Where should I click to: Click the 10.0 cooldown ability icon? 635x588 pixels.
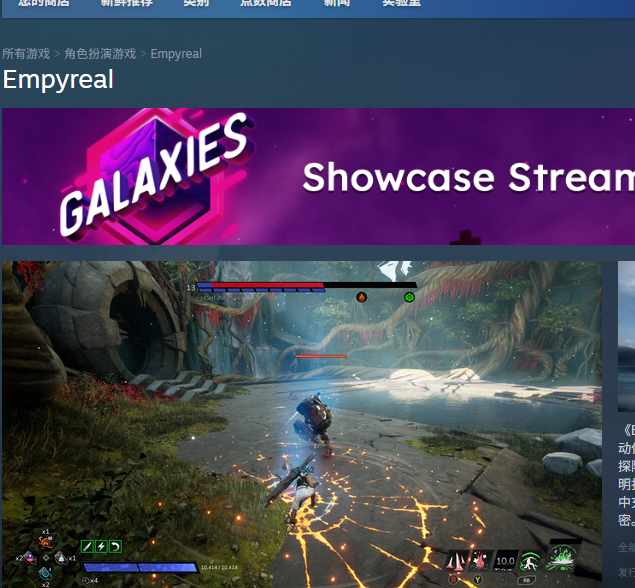(506, 561)
